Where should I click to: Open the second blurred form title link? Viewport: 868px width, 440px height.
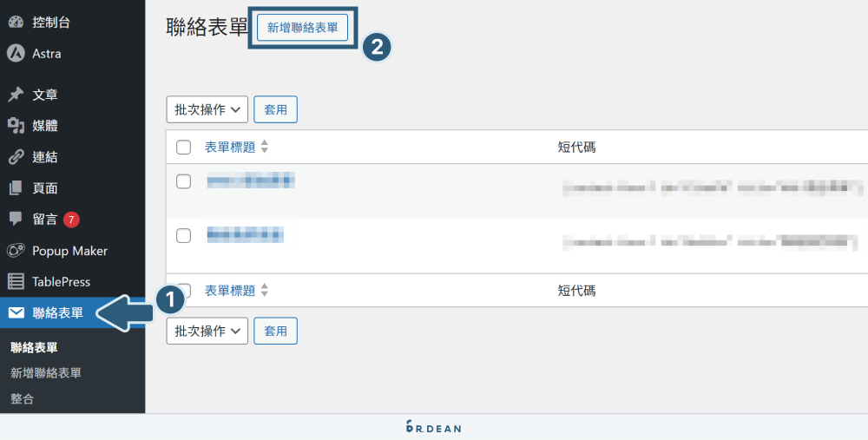tap(245, 234)
